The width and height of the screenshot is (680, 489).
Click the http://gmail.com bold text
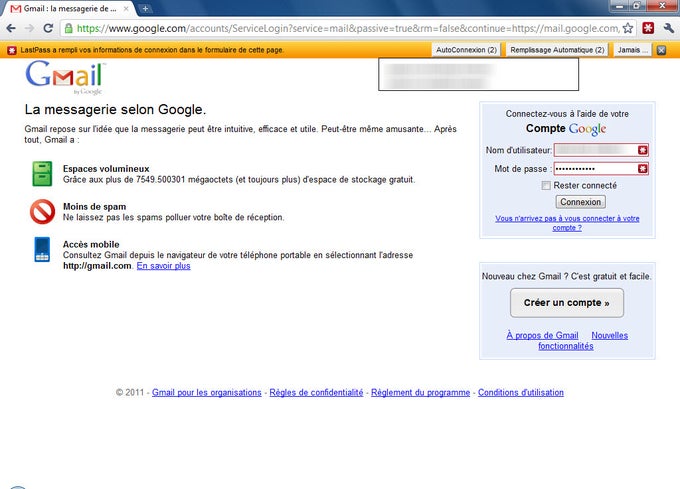click(97, 266)
